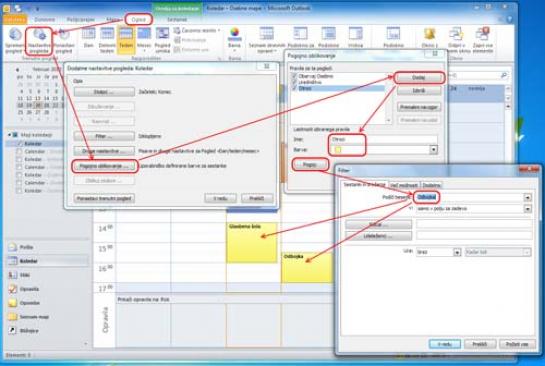Switch to Več možnosti filter tab
Viewport: 545px width, 366px height.
(404, 185)
